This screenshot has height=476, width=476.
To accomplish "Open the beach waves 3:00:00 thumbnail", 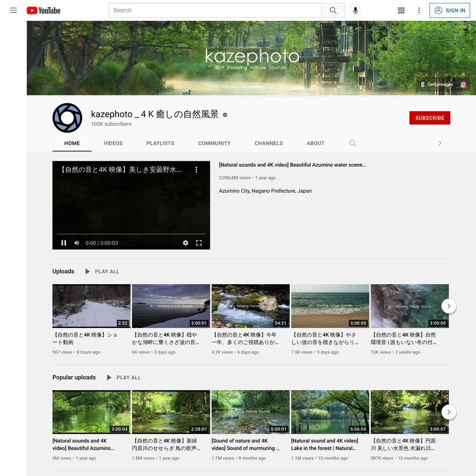I will (330, 306).
